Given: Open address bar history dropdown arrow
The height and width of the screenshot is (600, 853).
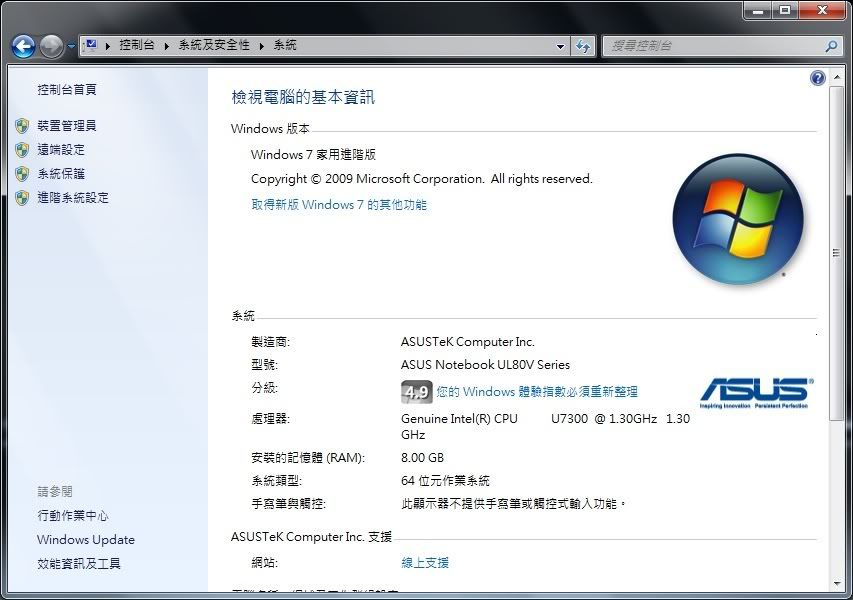Looking at the screenshot, I should [560, 47].
